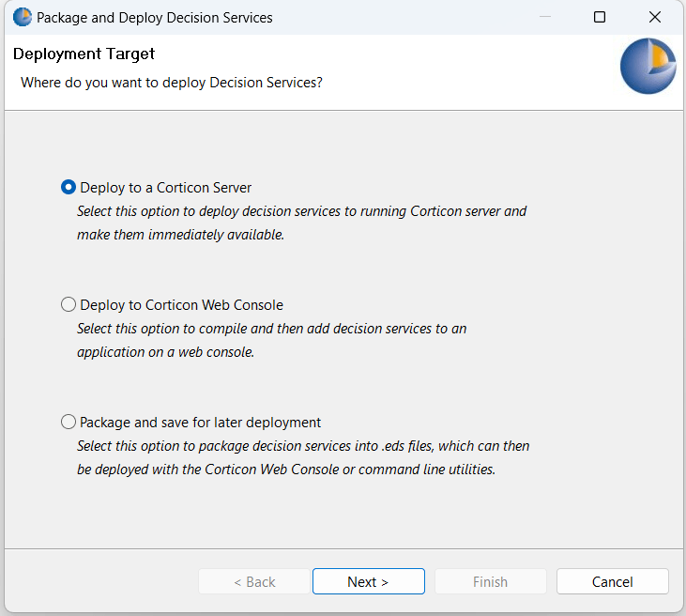The height and width of the screenshot is (616, 686).
Task: Click the Package and Deploy Decision Services title text
Action: pos(155,17)
